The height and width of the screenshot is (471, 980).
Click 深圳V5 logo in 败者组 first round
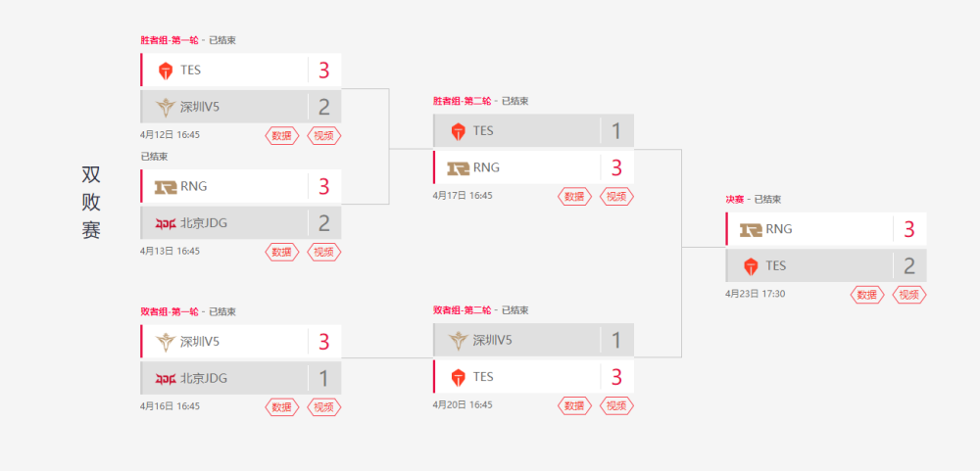[x=165, y=342]
